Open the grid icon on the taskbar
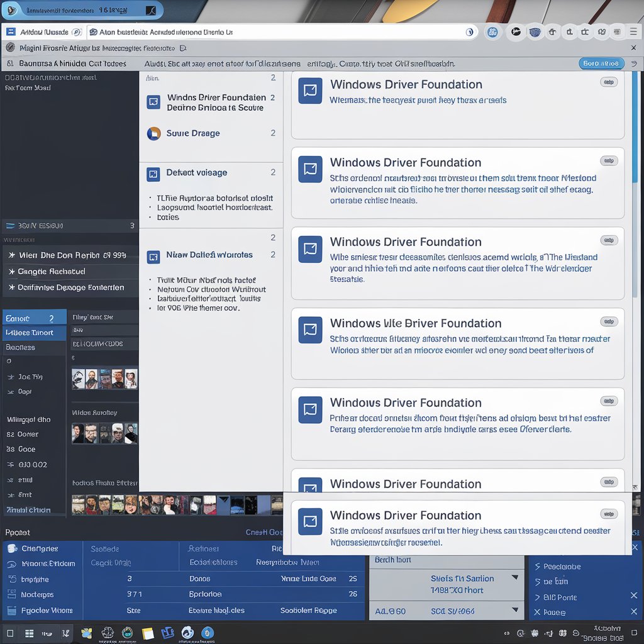 (x=29, y=633)
